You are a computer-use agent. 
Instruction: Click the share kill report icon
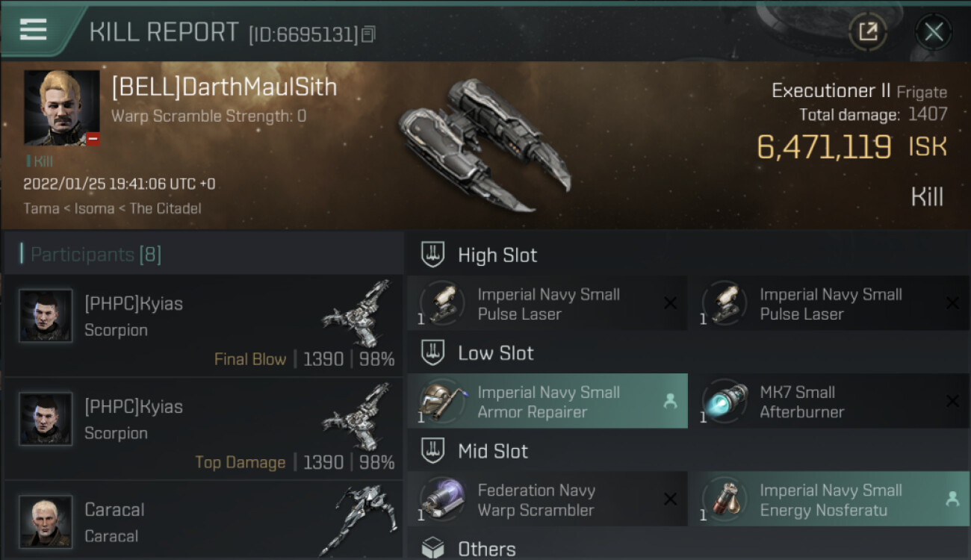tap(868, 32)
